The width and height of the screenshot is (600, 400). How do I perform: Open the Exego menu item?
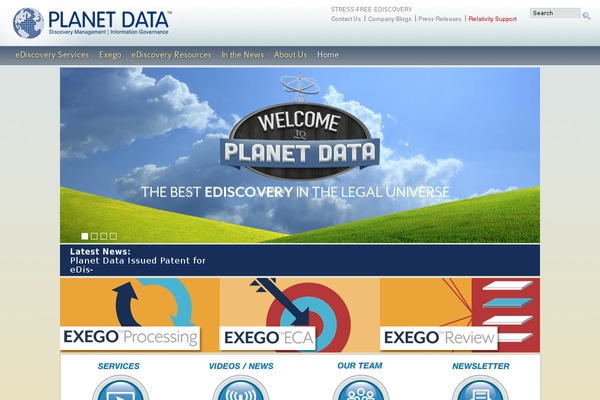coord(110,55)
